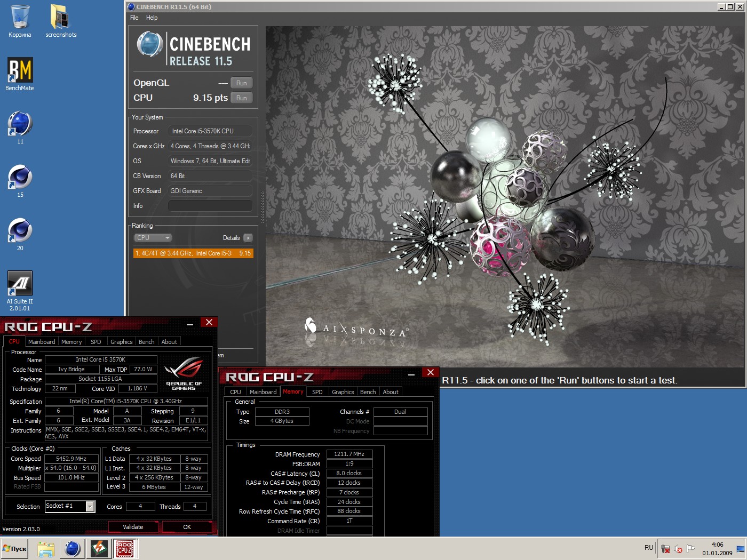
Task: Click the Show desktop icon in tray
Action: 740,549
